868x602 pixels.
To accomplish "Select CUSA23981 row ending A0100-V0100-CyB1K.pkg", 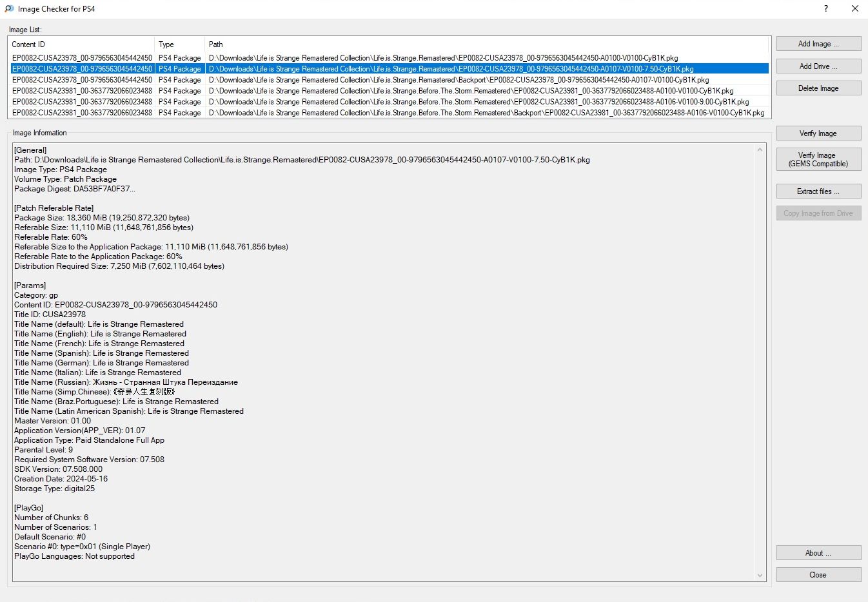I will click(389, 91).
